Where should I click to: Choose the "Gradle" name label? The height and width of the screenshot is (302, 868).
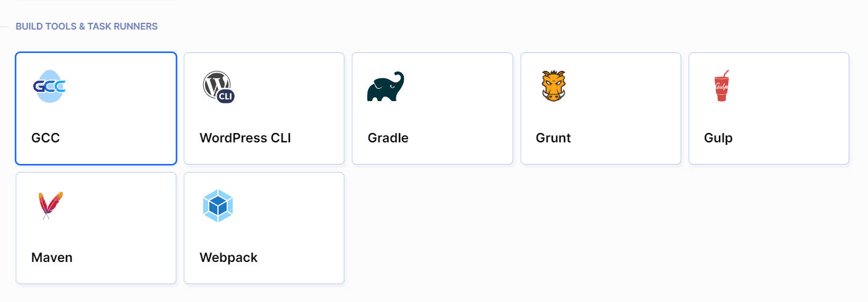pyautogui.click(x=388, y=138)
